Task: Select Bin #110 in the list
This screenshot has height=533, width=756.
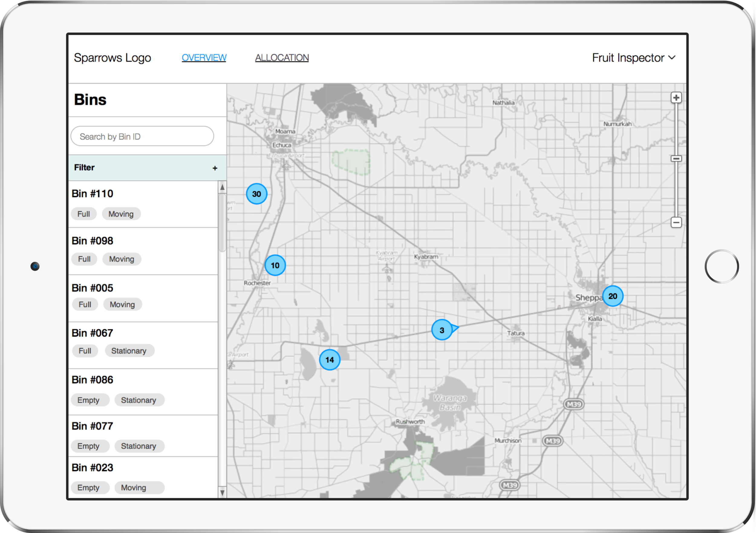Action: pos(93,193)
